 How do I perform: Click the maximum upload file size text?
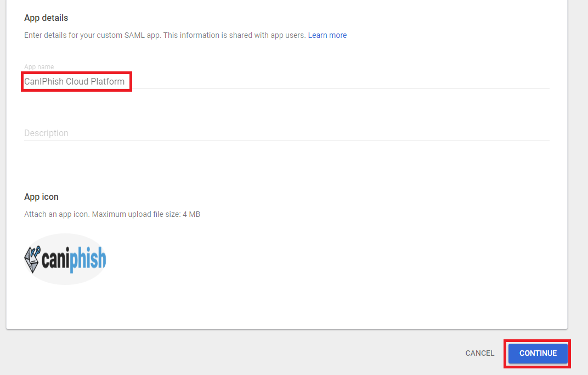112,214
